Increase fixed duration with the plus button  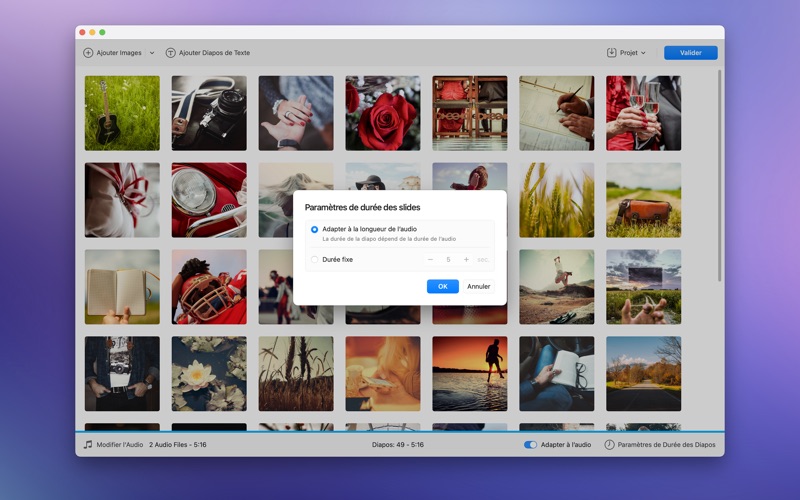tap(466, 260)
